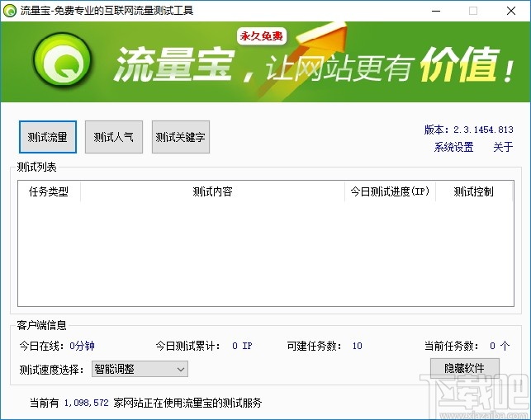Click the 永久免费 badge in banner

point(262,36)
